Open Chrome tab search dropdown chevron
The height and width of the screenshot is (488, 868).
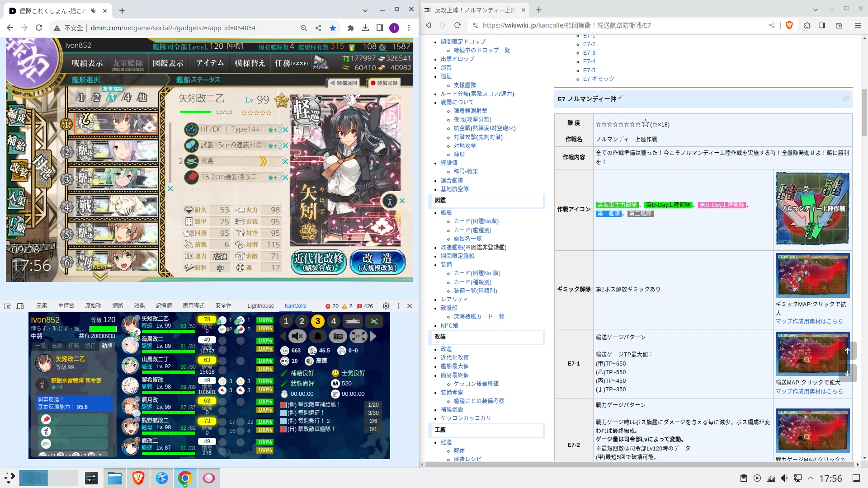[x=365, y=10]
